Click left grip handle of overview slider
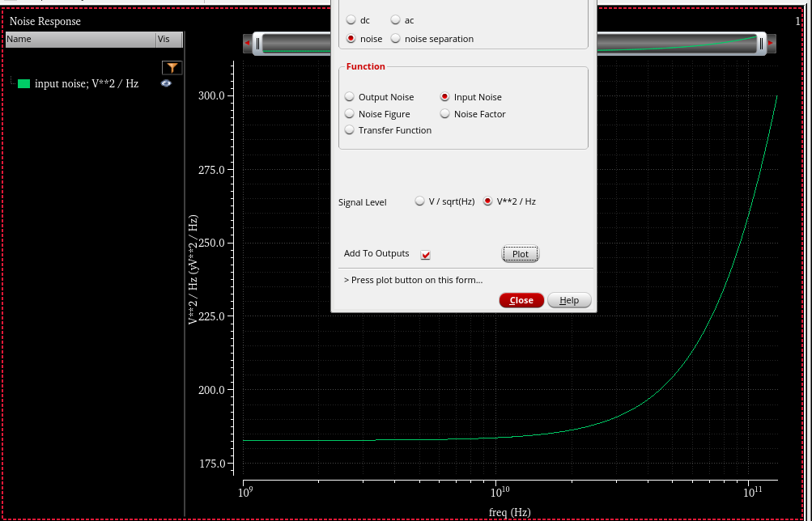Screen dimensions: 812x521 (x=257, y=44)
